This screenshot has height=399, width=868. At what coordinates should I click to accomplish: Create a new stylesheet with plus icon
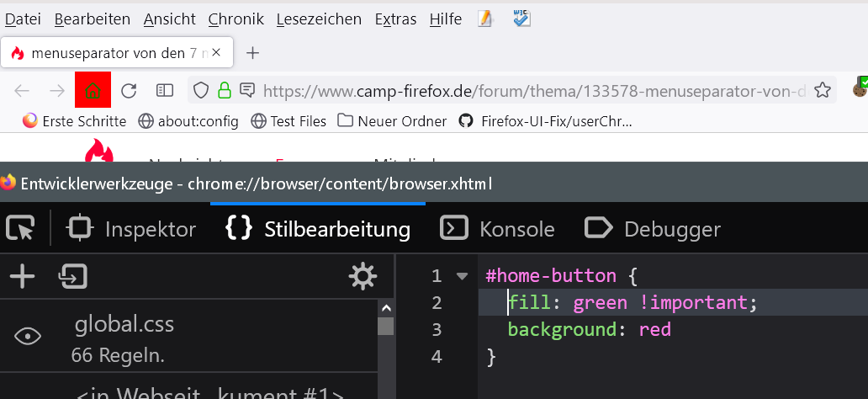pyautogui.click(x=22, y=276)
